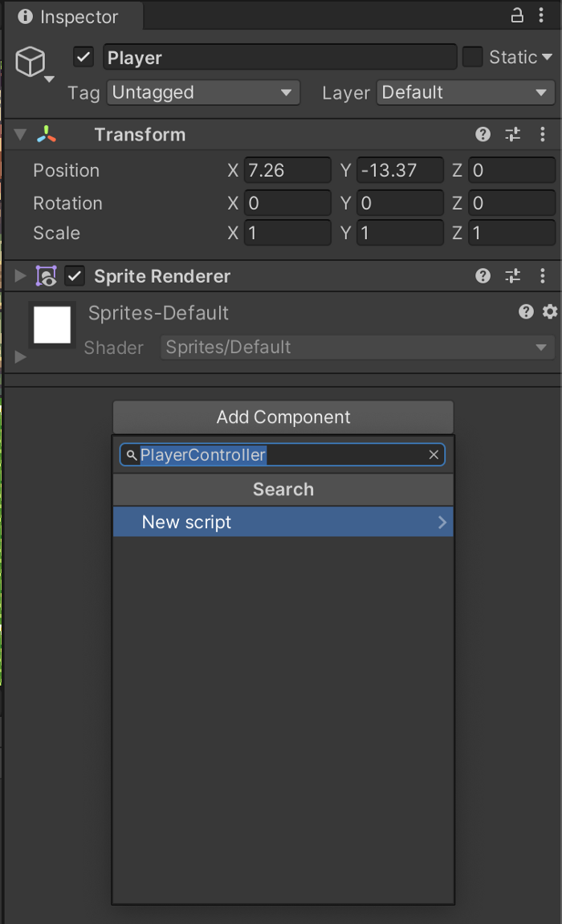Toggle the Player active checkbox
Screen dimensions: 562x924
[x=83, y=57]
